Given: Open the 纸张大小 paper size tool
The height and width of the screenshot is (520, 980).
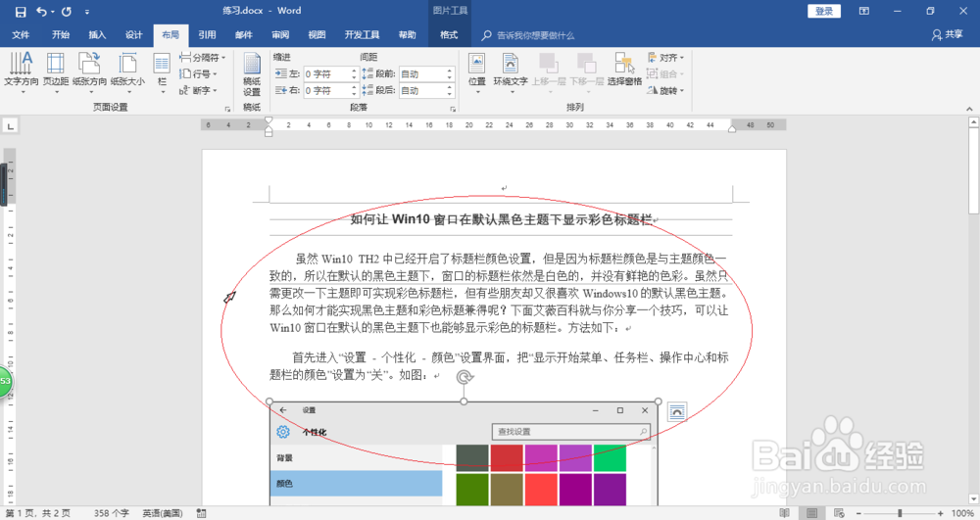Looking at the screenshot, I should coord(127,72).
